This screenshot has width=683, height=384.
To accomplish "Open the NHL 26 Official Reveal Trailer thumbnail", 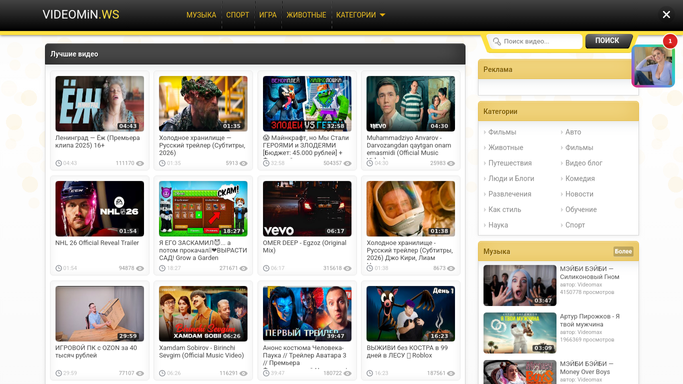I will coord(100,209).
